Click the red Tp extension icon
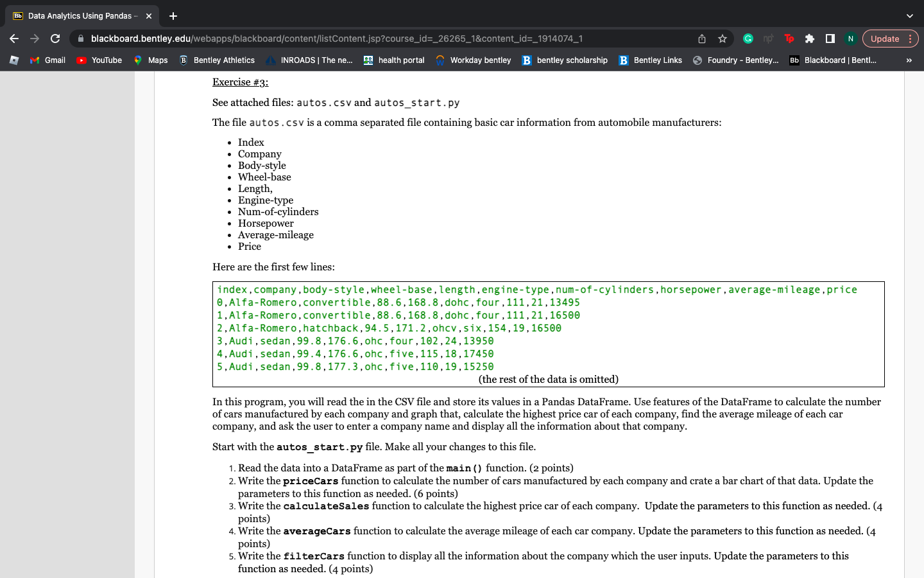Image resolution: width=924 pixels, height=578 pixels. point(789,39)
